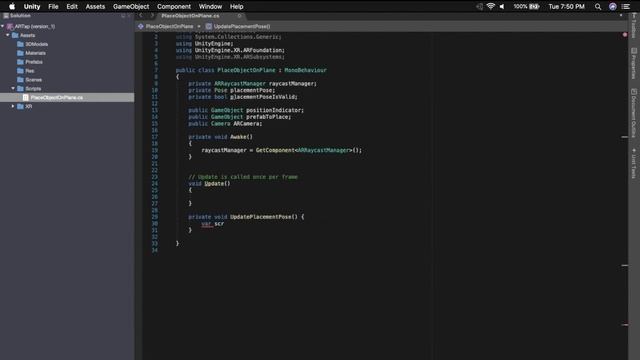Collapse the ARTap solution node
Screen dimensions: 640x360
(3, 26)
